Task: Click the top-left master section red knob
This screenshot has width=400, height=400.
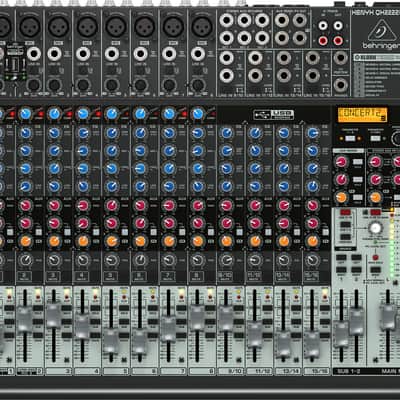Action: (341, 162)
